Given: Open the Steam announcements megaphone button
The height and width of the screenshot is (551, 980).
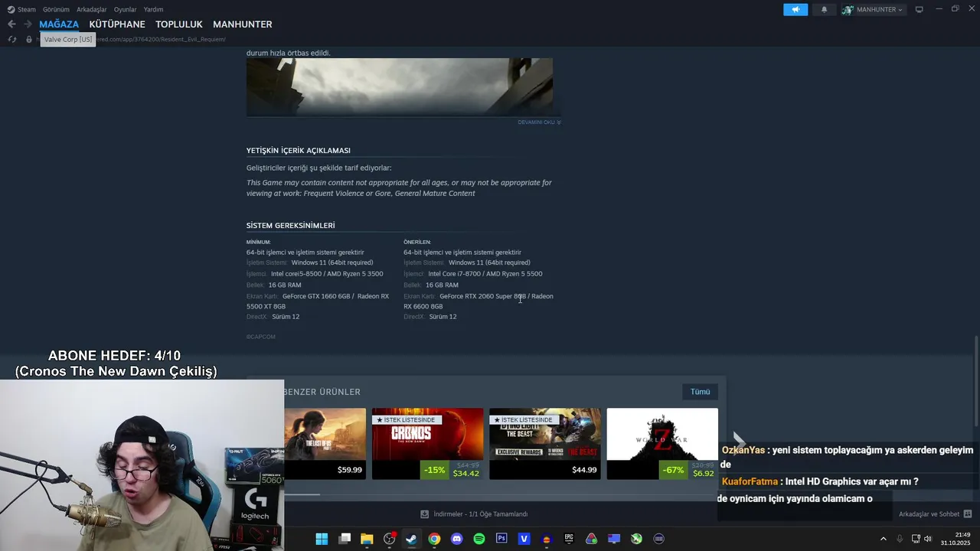Looking at the screenshot, I should click(795, 9).
